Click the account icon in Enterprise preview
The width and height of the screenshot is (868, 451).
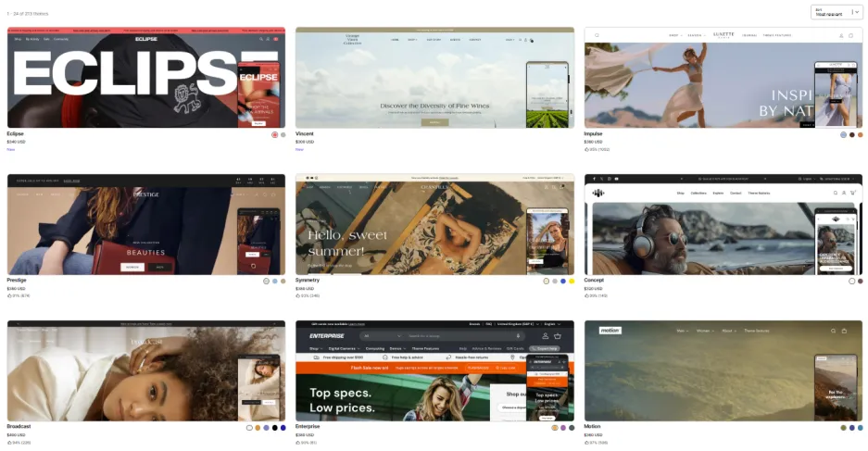545,336
